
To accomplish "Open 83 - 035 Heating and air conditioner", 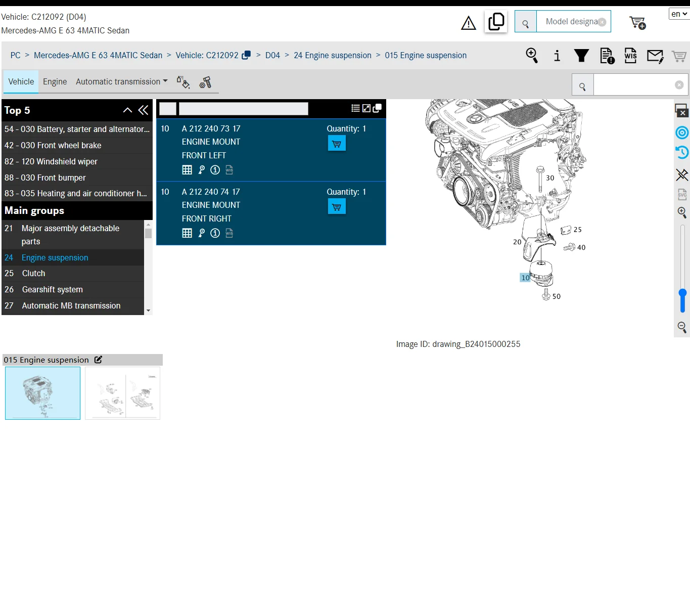I will pos(77,194).
